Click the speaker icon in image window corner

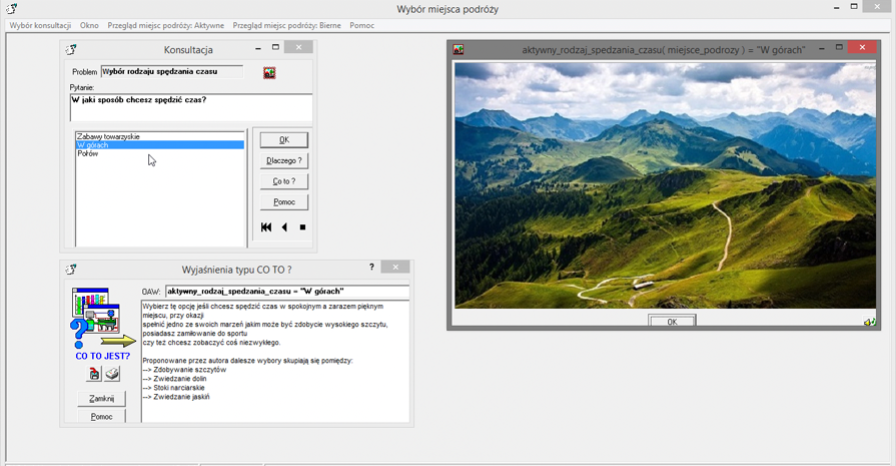pos(870,321)
